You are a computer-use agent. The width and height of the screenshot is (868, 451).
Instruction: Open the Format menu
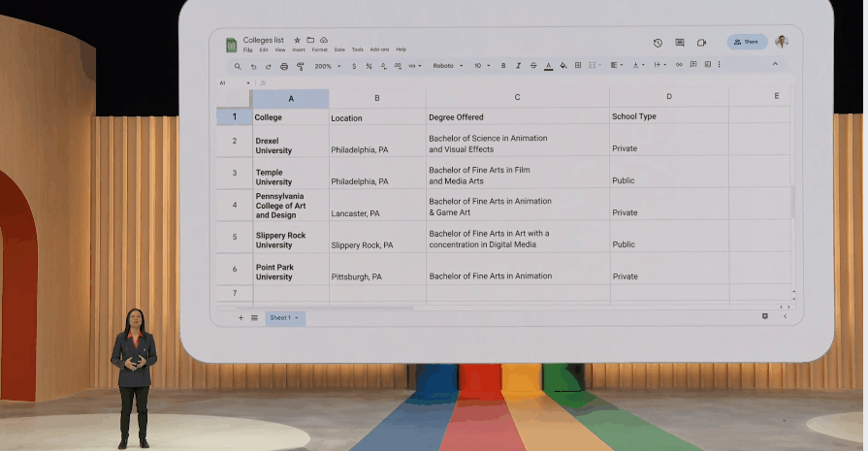[x=319, y=49]
